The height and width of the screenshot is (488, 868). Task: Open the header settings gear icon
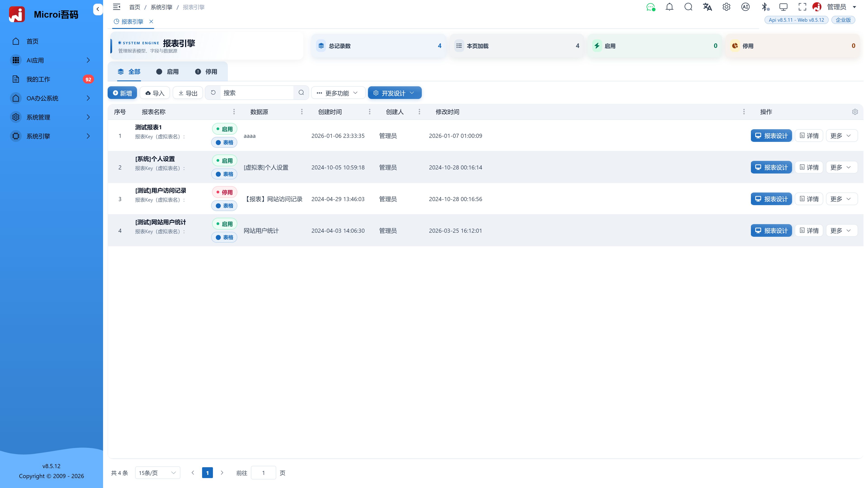click(726, 7)
